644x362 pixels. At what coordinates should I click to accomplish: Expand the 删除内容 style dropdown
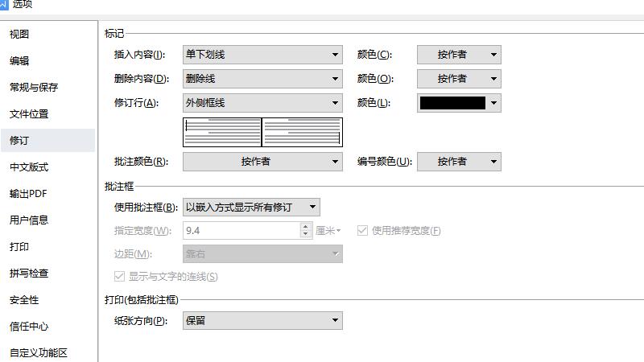point(262,79)
